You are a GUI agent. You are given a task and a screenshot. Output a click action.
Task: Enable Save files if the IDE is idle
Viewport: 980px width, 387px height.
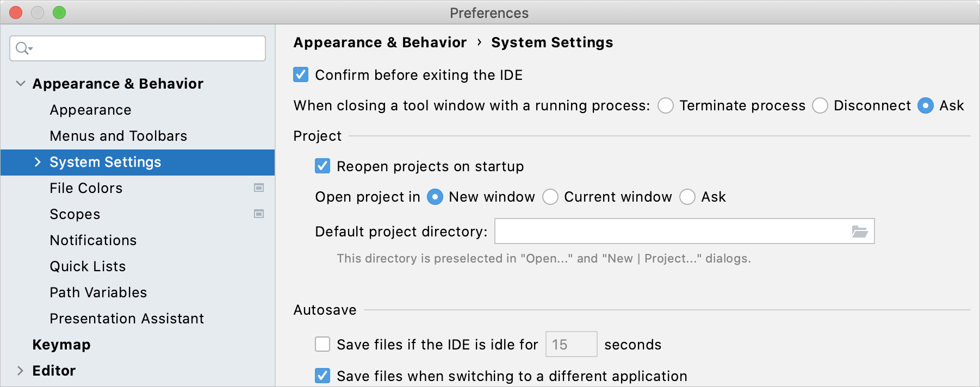tap(322, 344)
